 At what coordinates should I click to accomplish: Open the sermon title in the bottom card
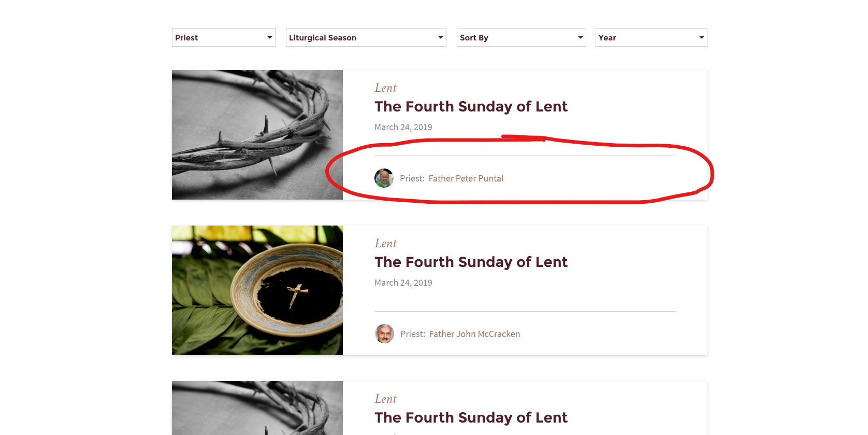[x=471, y=417]
